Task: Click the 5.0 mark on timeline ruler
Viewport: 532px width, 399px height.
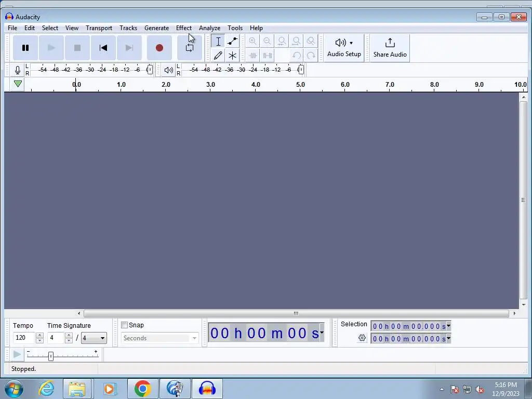Action: pyautogui.click(x=300, y=85)
